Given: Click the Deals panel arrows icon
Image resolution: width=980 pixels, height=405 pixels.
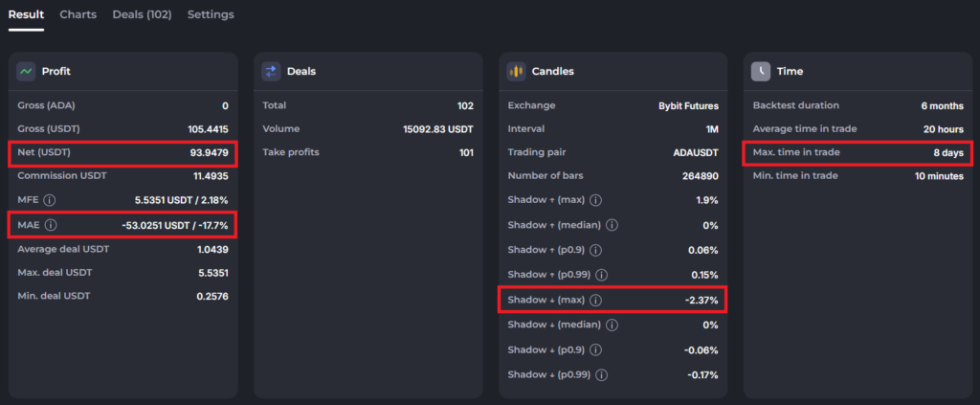Looking at the screenshot, I should [271, 71].
